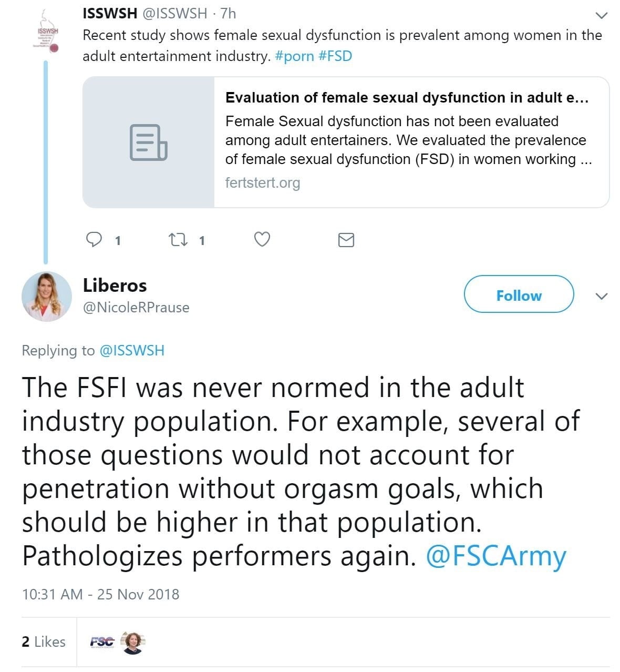Open the fertstert.org article title
This screenshot has width=620, height=672.
coord(407,98)
